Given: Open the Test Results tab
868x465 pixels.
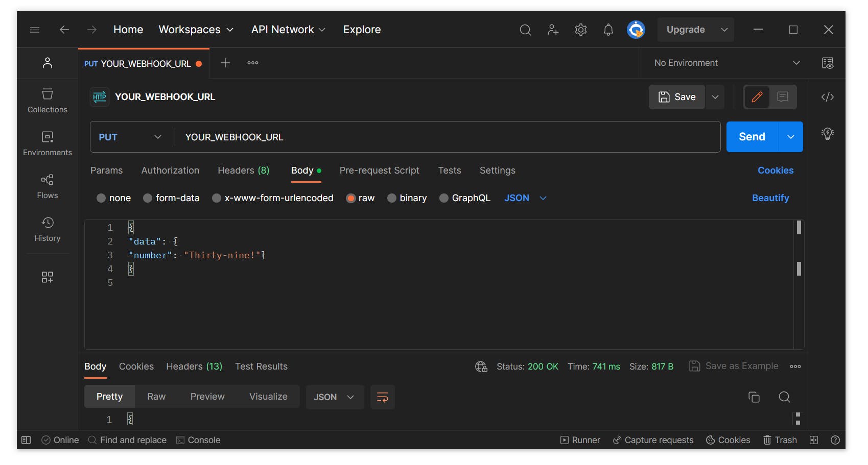Looking at the screenshot, I should 261,366.
